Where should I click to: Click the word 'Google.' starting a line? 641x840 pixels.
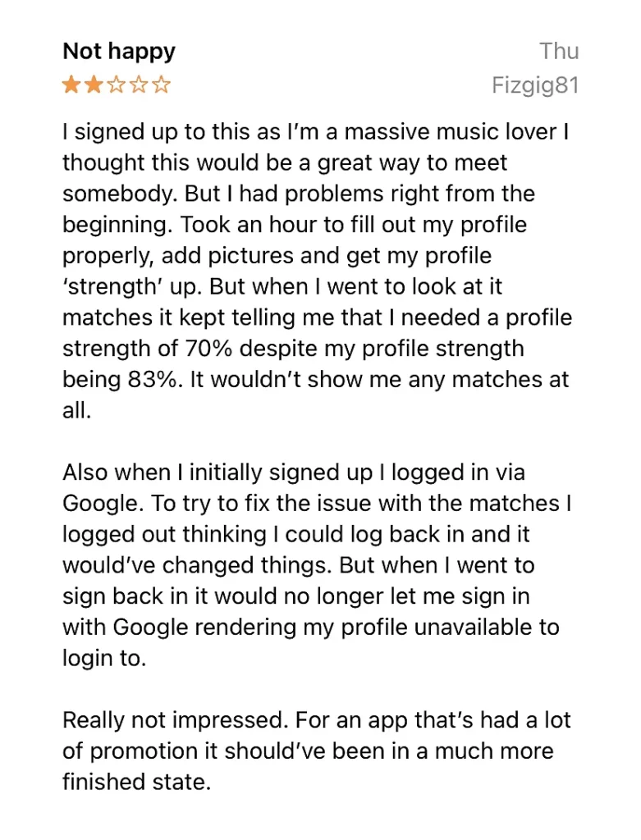tap(103, 504)
